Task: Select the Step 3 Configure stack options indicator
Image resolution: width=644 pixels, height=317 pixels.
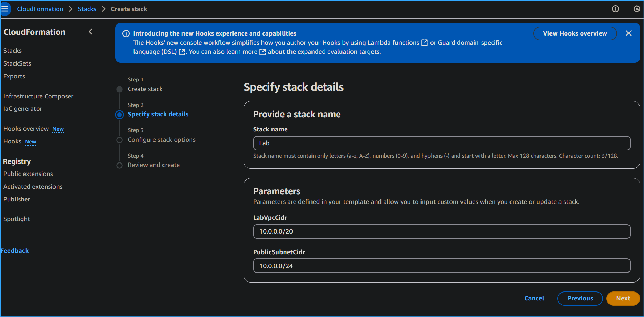Action: [x=119, y=140]
